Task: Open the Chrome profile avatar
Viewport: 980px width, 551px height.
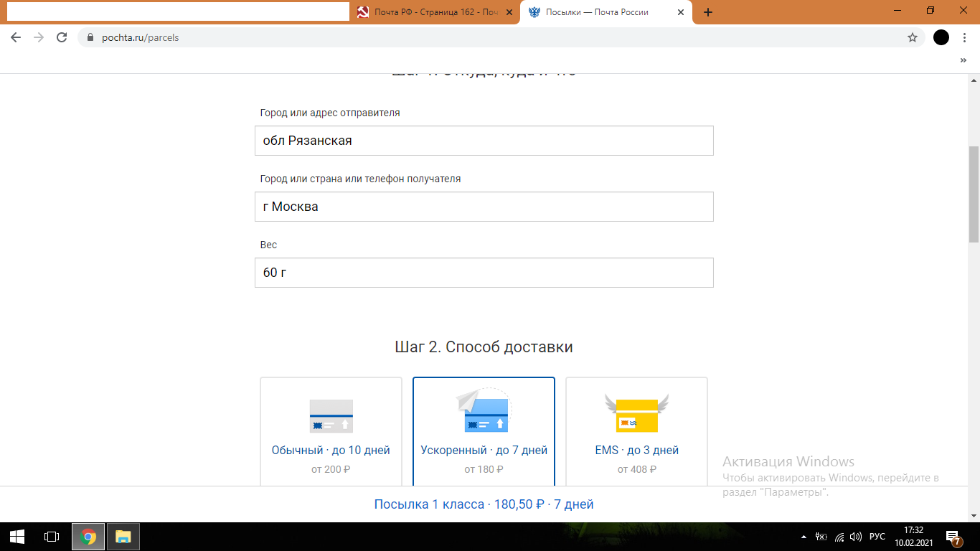Action: pos(941,37)
